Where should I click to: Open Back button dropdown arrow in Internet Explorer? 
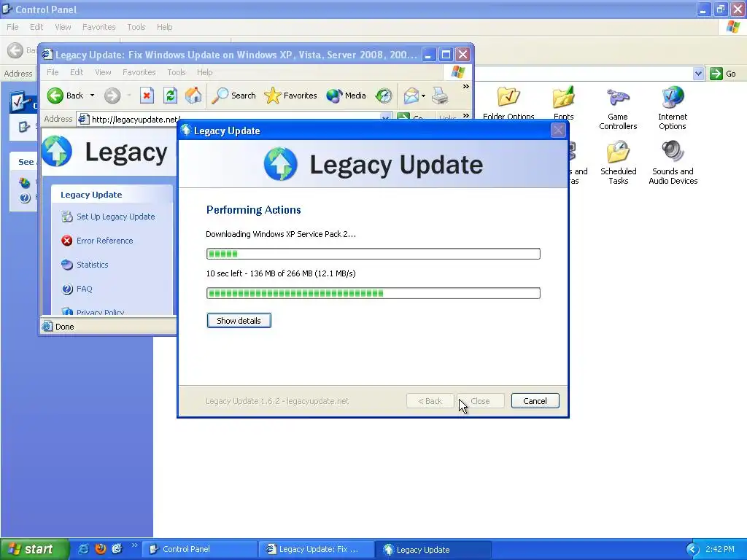(92, 96)
